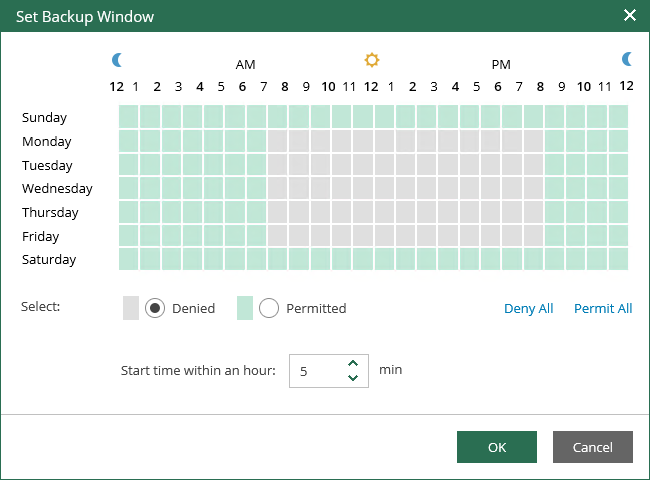Click the Permit All link
The image size is (650, 480).
(x=603, y=308)
